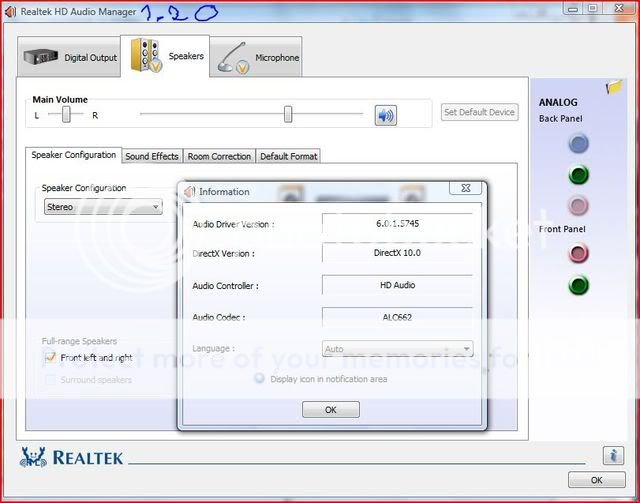Toggle Front left and right checkbox
This screenshot has width=640, height=503.
(50, 357)
